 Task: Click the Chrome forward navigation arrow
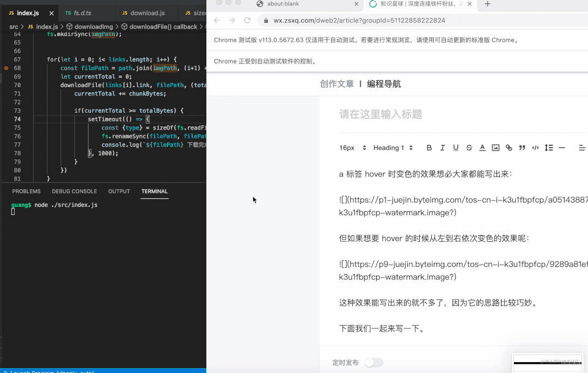point(232,20)
